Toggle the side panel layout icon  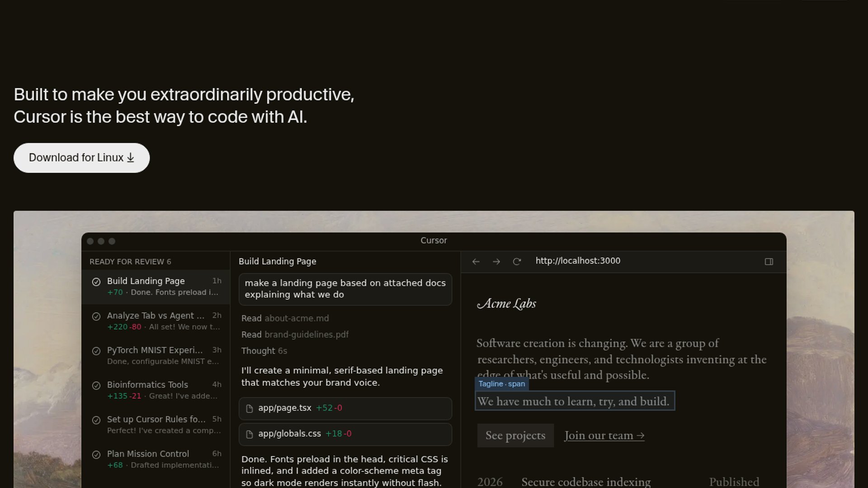tap(769, 262)
